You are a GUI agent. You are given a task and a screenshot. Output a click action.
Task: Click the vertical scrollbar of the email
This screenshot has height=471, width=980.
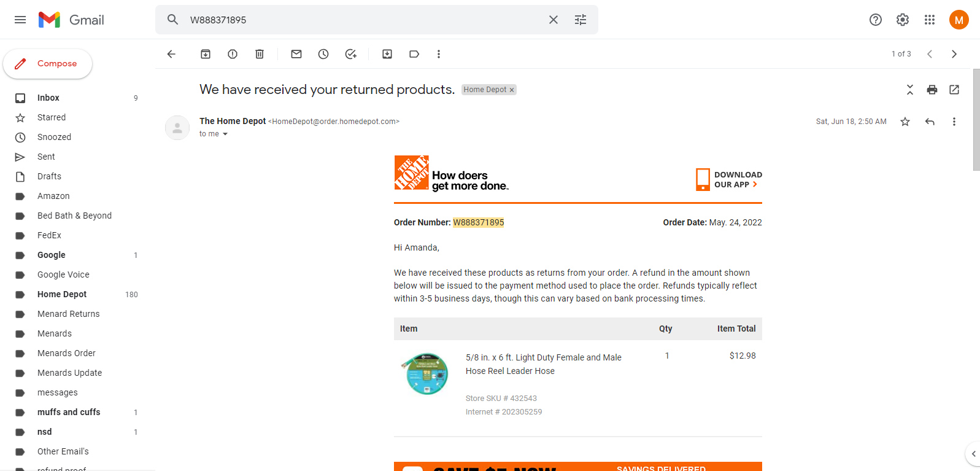pos(976,120)
